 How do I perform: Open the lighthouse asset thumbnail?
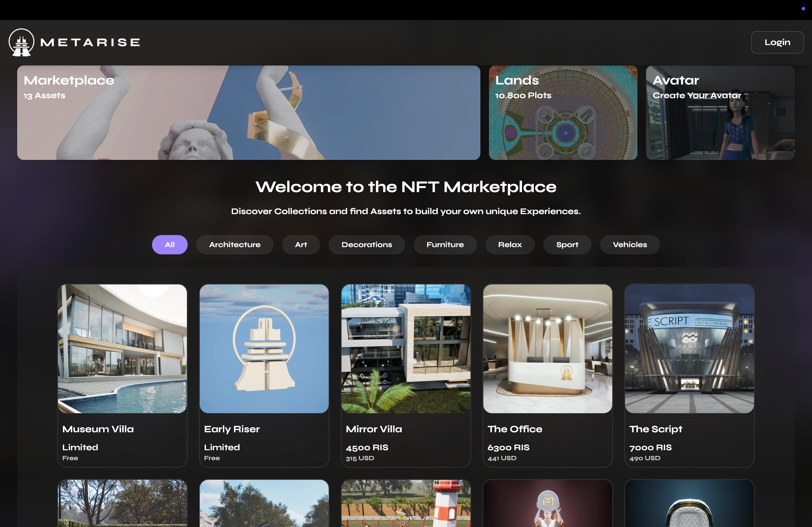click(406, 504)
